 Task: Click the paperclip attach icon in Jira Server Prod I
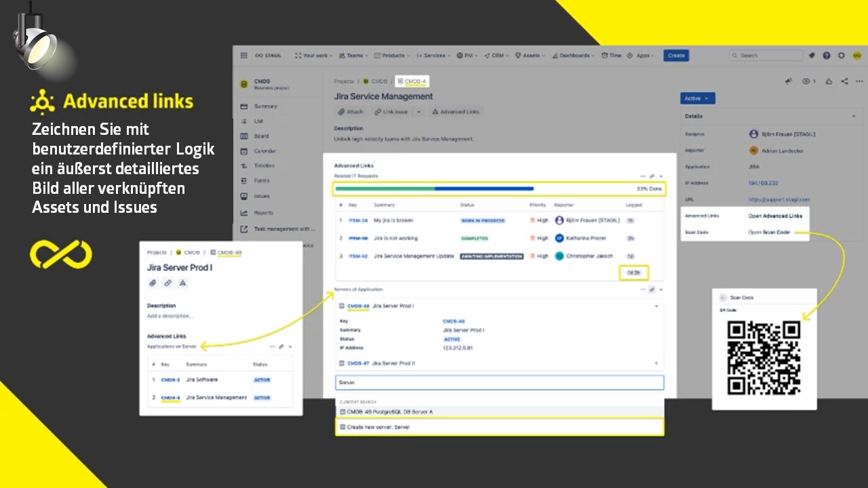[x=153, y=283]
